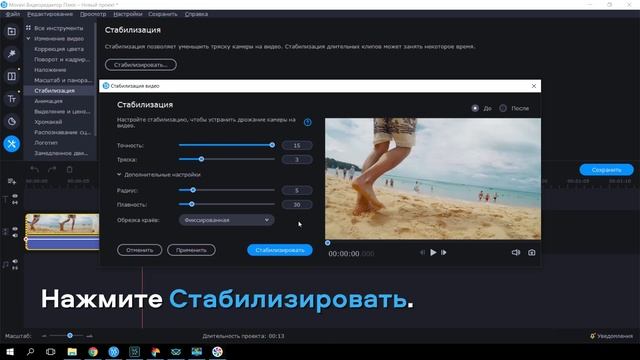The width and height of the screenshot is (640, 360).
Task: Click the Стабилизировать... button in the background panel
Action: (141, 64)
